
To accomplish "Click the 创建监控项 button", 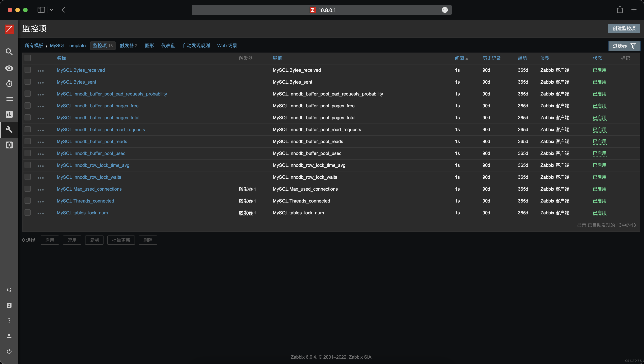I will pos(624,29).
